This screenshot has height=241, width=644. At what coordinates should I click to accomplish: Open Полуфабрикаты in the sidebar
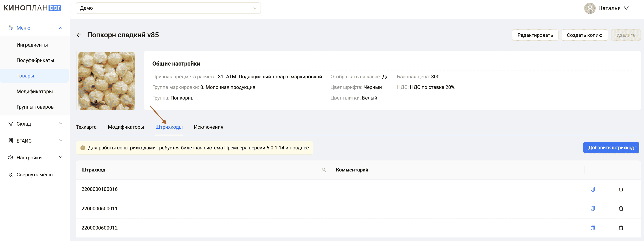click(35, 60)
